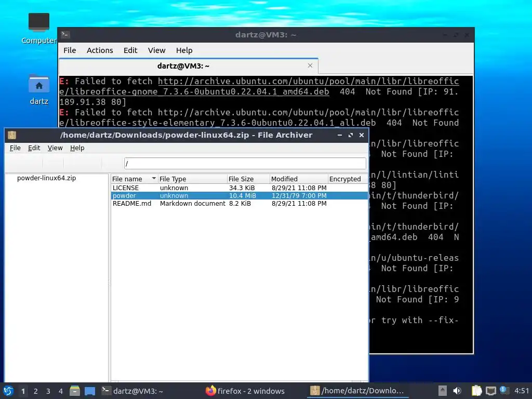Viewport: 532px width, 399px height.
Task: Click the README.md row's modified date cell
Action: [x=299, y=204]
